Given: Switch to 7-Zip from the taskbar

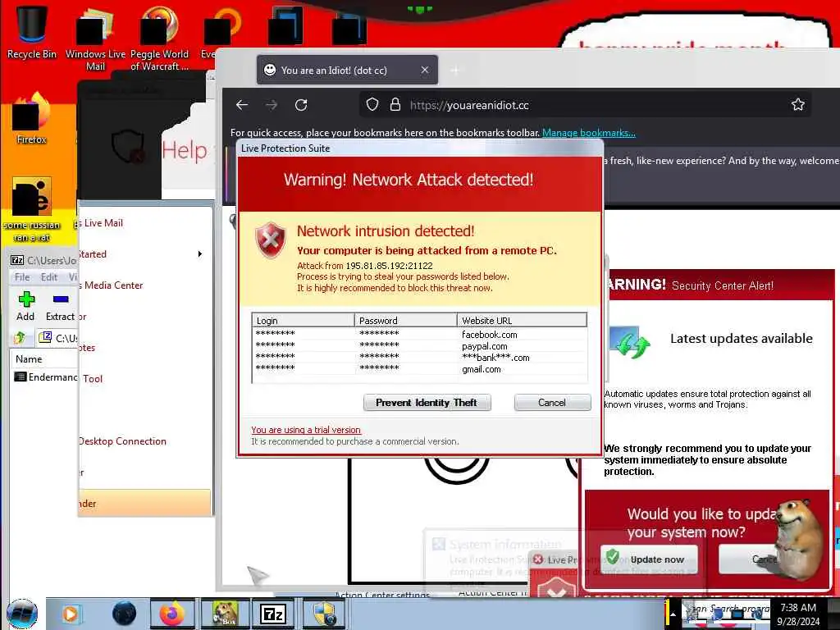Looking at the screenshot, I should [x=273, y=614].
